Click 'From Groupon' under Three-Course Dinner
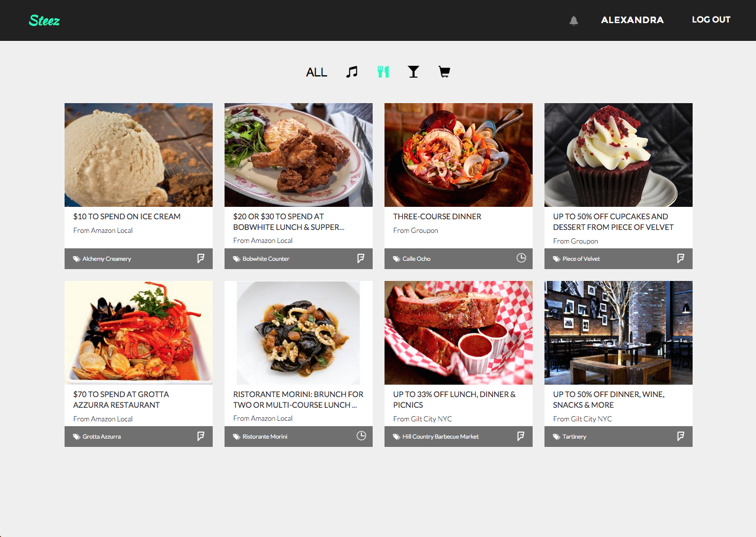The width and height of the screenshot is (756, 537). [x=415, y=231]
